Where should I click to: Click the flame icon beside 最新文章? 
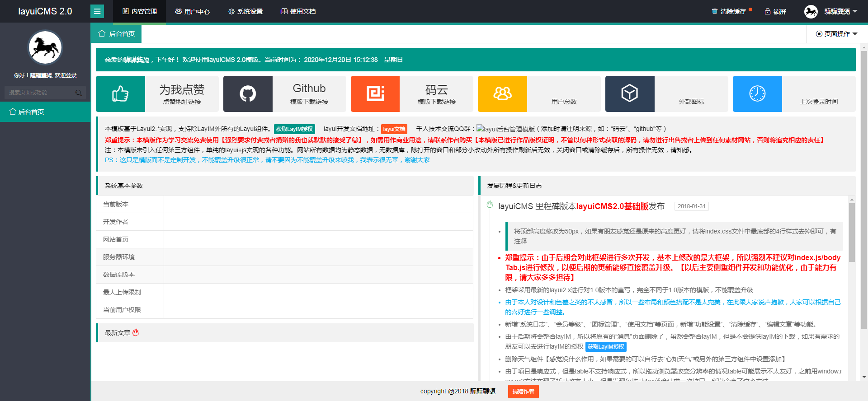tap(136, 332)
